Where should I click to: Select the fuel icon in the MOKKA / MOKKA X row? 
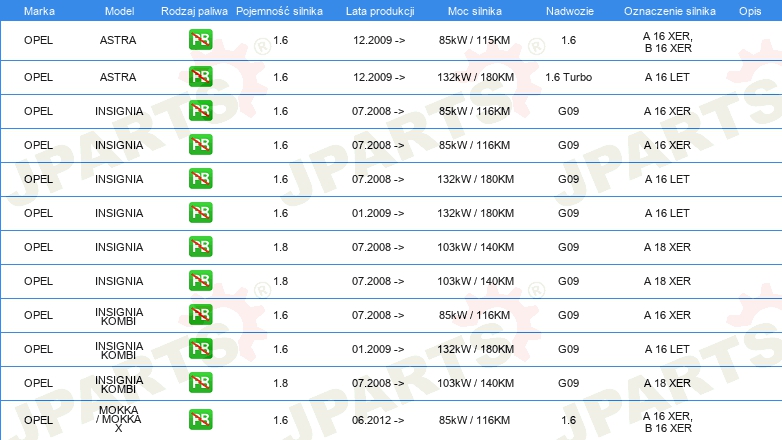[200, 420]
